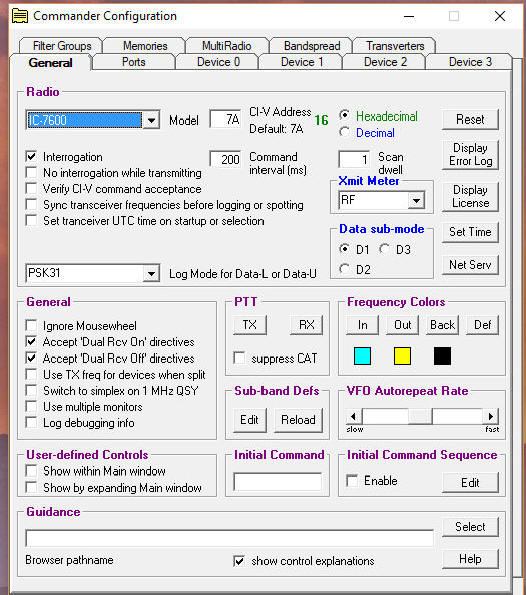Viewport: 526px width, 595px height.
Task: Toggle the Ignore Mousewheel checkbox
Action: pos(31,326)
